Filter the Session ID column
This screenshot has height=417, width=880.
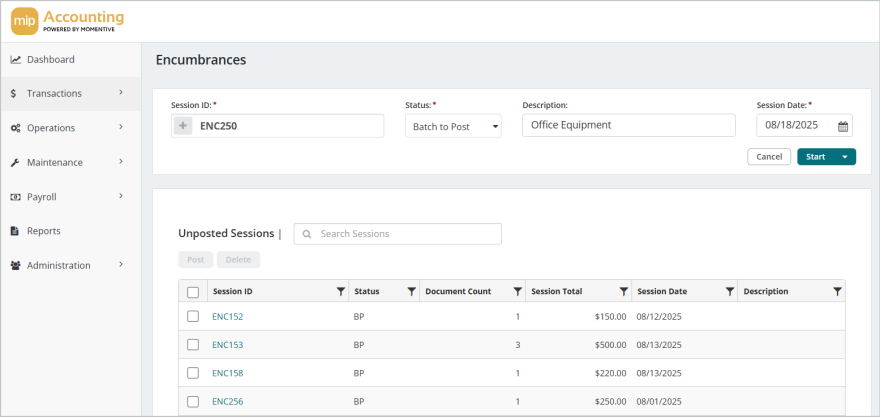point(340,292)
